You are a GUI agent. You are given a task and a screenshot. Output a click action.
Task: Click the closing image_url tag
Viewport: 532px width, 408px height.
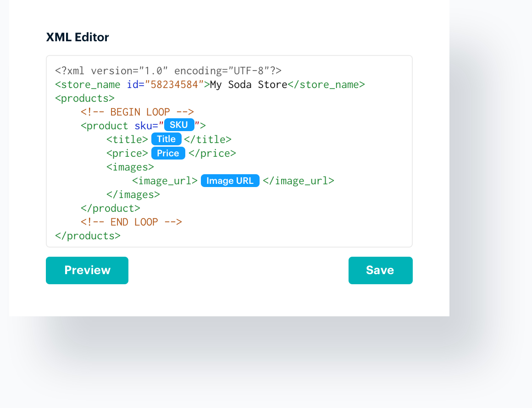(299, 180)
